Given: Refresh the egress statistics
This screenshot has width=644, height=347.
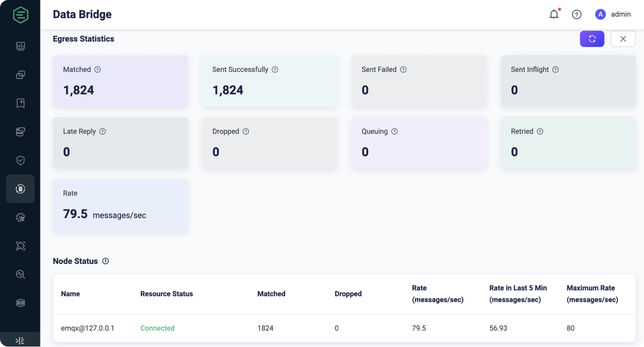Looking at the screenshot, I should pos(592,39).
